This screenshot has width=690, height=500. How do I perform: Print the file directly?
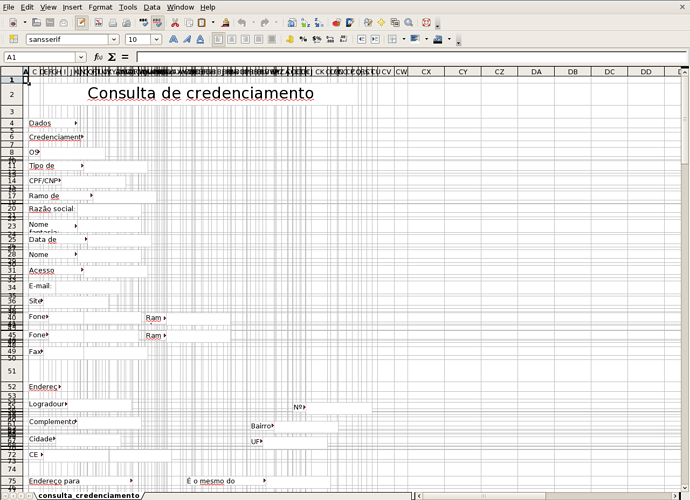click(x=113, y=22)
